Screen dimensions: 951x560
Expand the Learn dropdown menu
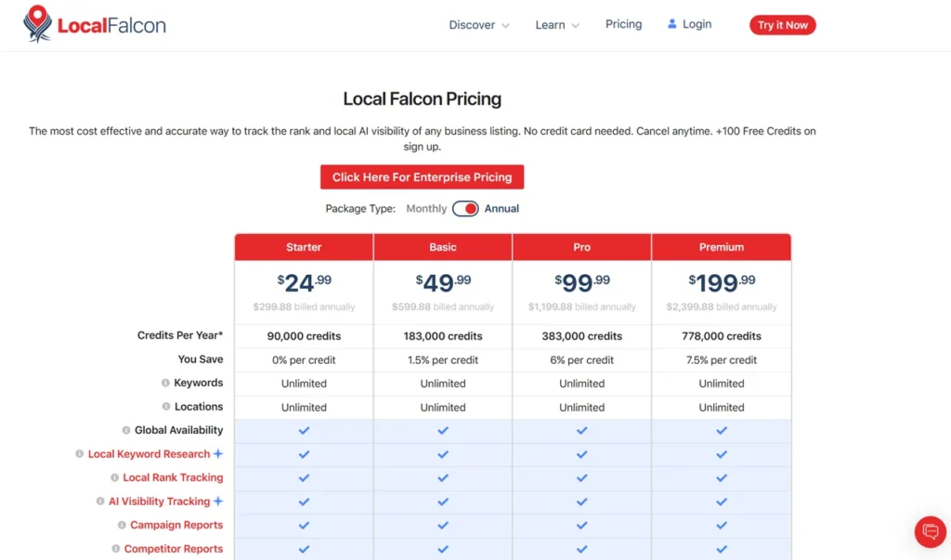pyautogui.click(x=557, y=25)
